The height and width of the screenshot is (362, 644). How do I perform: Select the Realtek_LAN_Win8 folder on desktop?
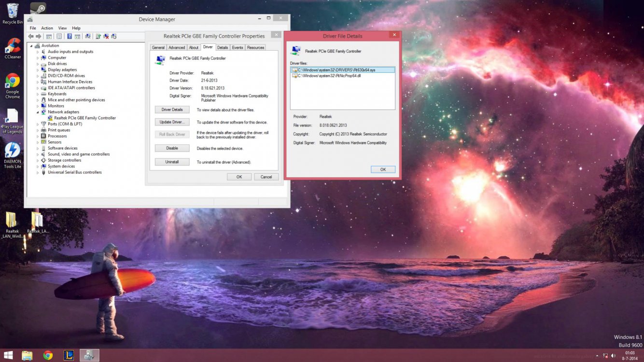12,225
